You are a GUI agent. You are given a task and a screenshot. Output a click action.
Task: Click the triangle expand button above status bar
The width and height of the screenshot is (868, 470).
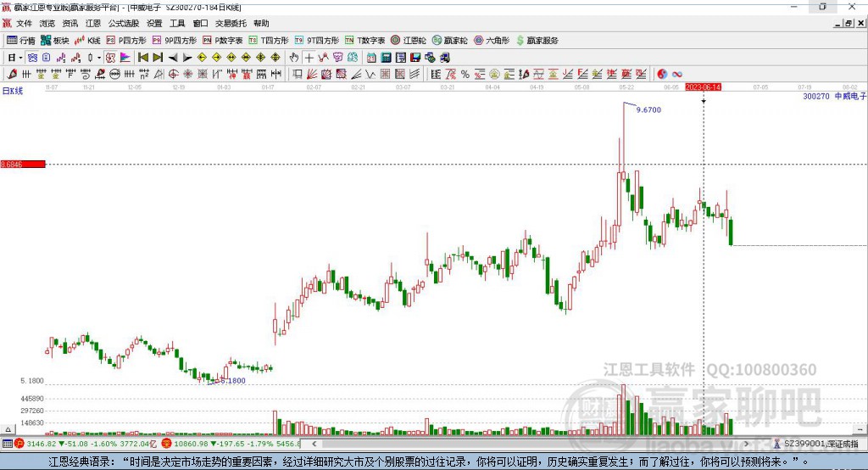[x=8, y=429]
